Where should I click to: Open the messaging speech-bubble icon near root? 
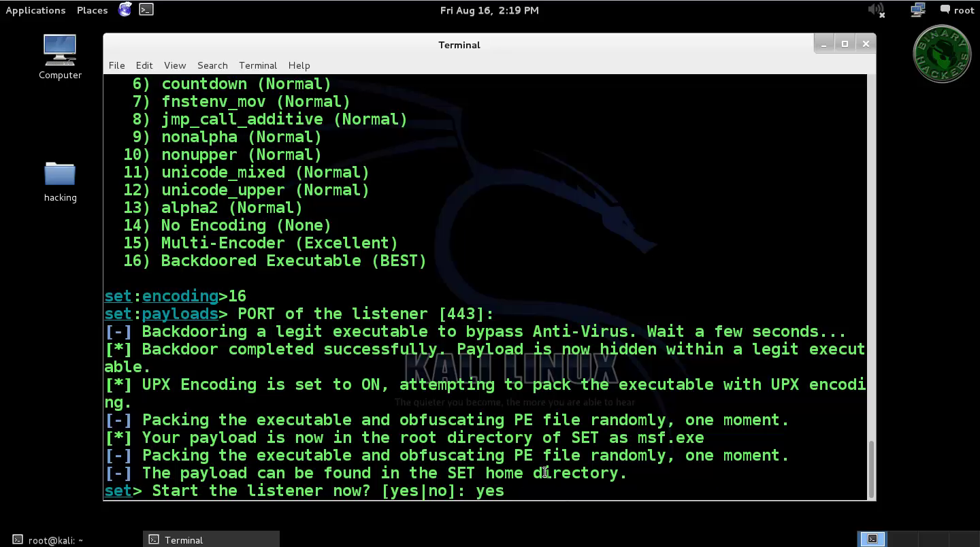click(x=945, y=10)
